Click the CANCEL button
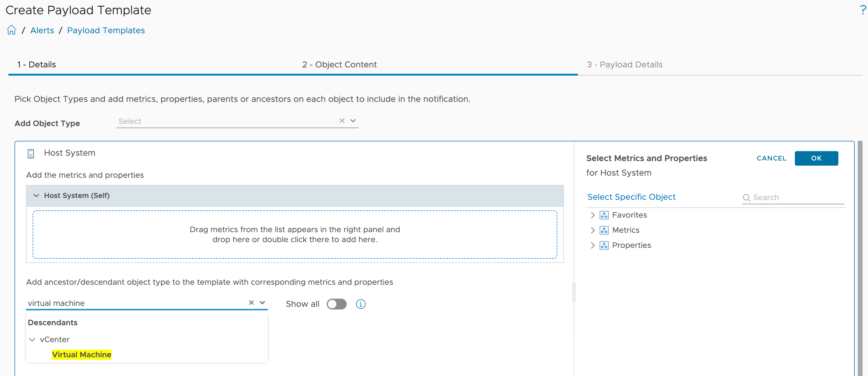This screenshot has height=376, width=868. click(x=772, y=158)
